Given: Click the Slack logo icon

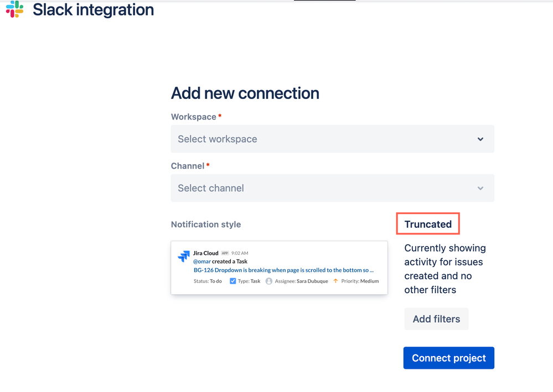Looking at the screenshot, I should point(14,9).
